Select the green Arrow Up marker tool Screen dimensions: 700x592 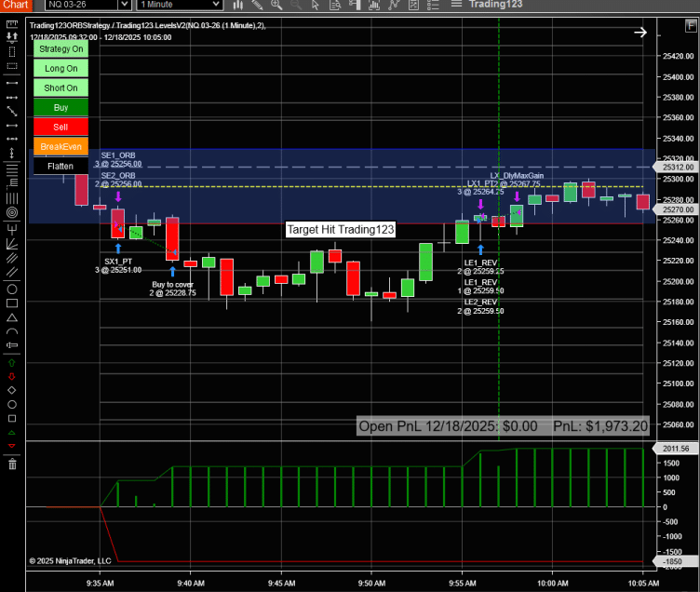12,363
